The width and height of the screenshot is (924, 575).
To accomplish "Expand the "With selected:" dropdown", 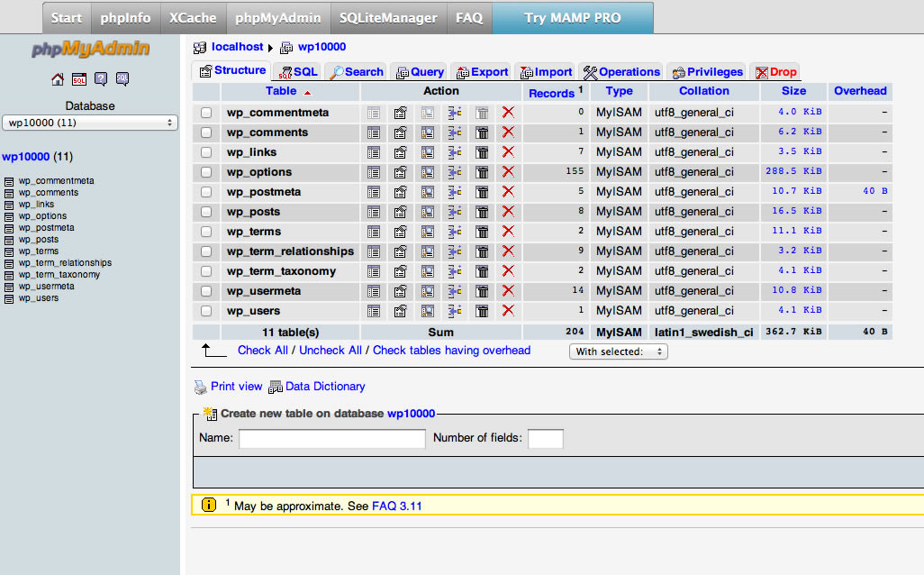I will [x=618, y=351].
